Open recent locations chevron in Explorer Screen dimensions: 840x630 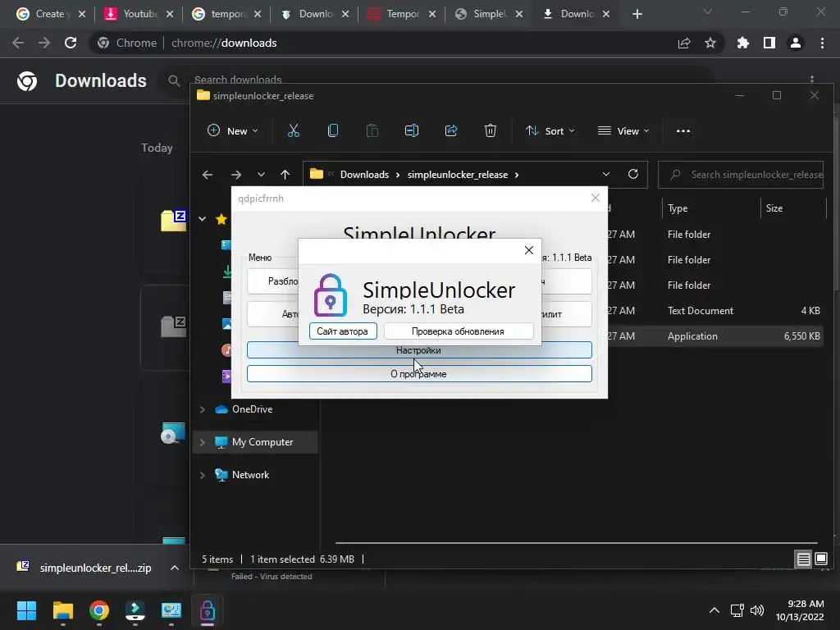point(261,175)
